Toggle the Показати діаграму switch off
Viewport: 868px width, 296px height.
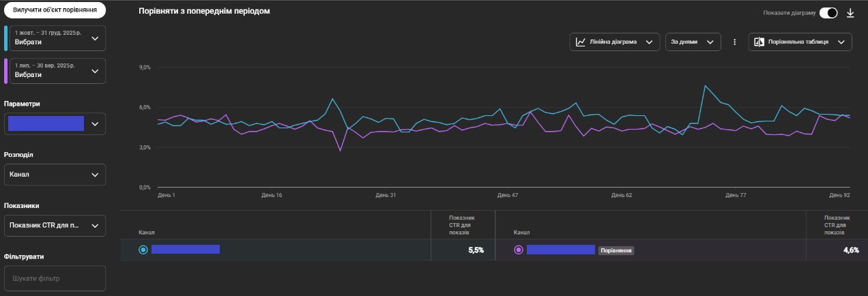tap(828, 13)
